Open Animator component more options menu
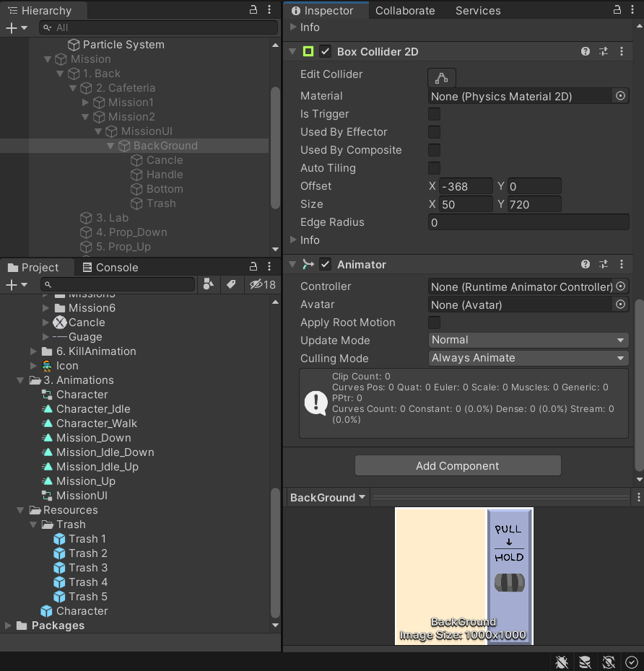 pos(622,265)
